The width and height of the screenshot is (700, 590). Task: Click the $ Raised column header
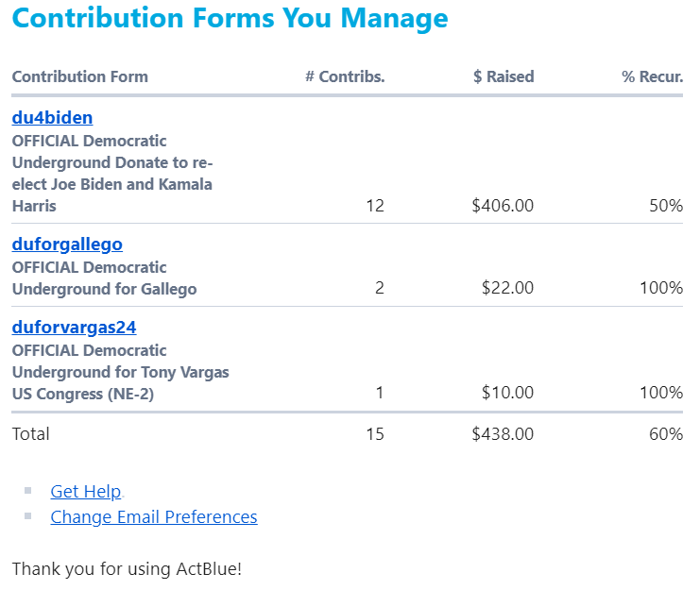[504, 76]
